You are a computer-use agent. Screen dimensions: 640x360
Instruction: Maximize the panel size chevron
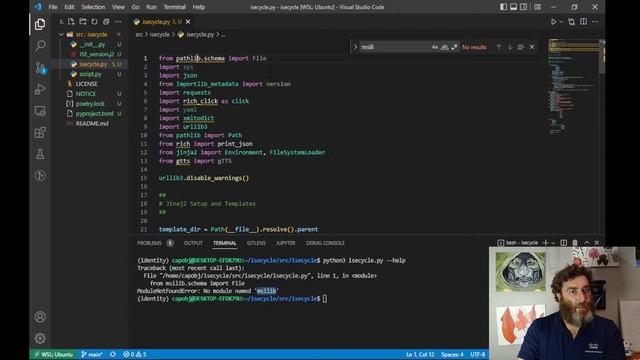587,243
